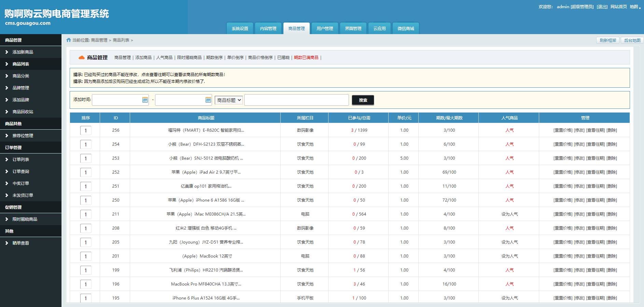Click the orange cloud icon beside 商品管理

pyautogui.click(x=82, y=57)
